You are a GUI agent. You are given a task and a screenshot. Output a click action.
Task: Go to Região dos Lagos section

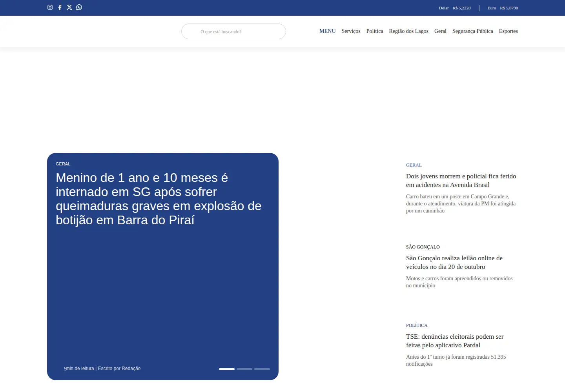(408, 31)
